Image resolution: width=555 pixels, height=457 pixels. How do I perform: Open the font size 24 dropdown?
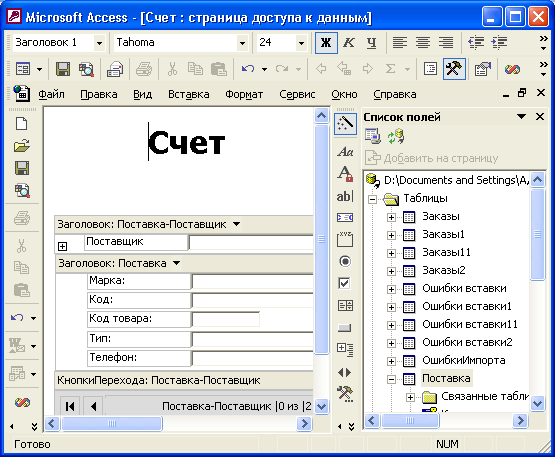pyautogui.click(x=301, y=43)
